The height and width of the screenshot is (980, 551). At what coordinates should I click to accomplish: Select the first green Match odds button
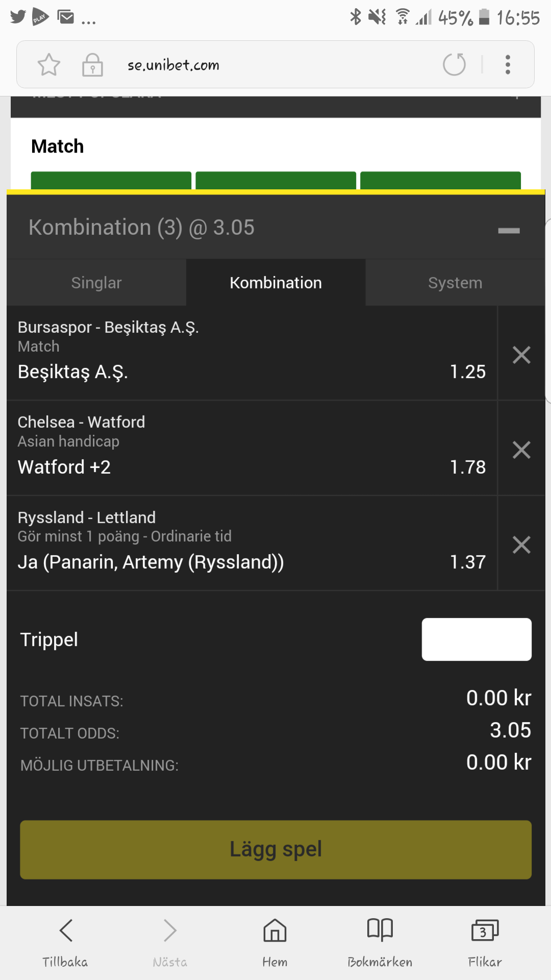tap(111, 181)
